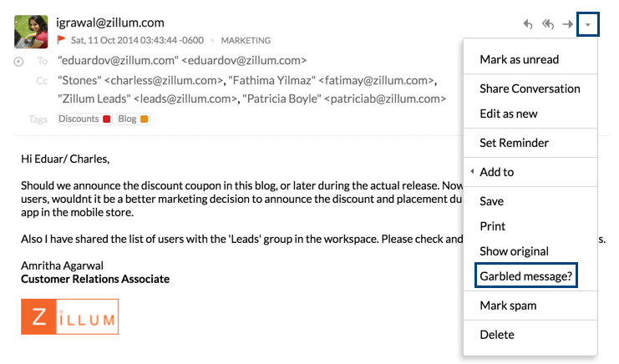Click Print in the dropdown menu
Screen dimensions: 619x364
click(x=530, y=226)
